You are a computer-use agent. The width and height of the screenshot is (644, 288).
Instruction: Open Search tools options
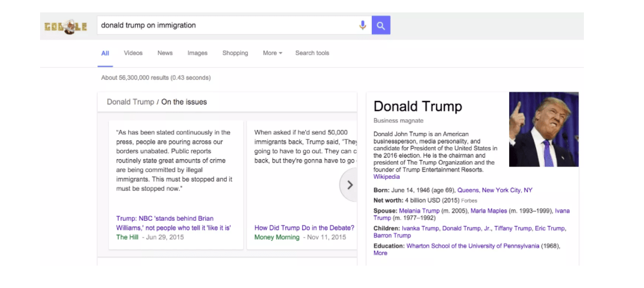tap(312, 53)
